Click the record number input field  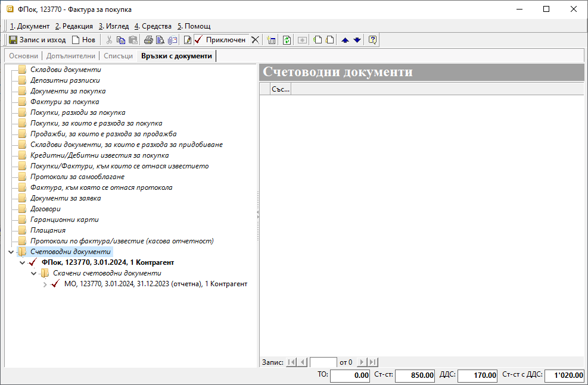click(323, 362)
